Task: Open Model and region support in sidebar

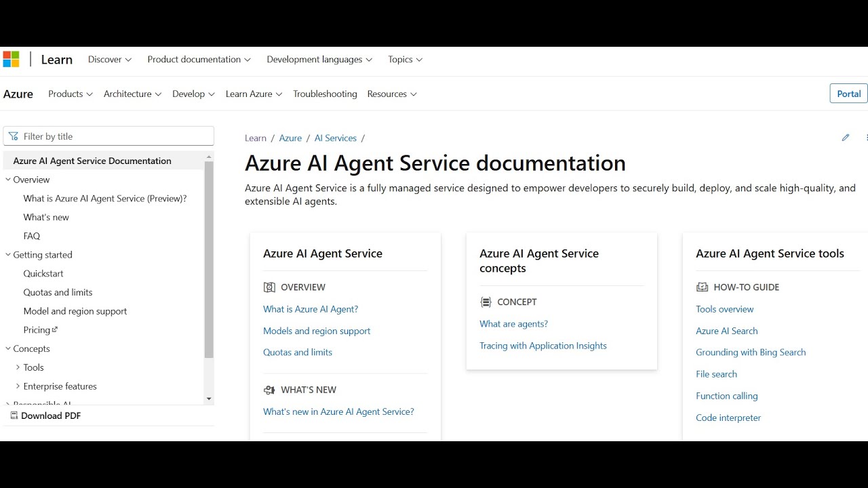Action: [x=75, y=311]
